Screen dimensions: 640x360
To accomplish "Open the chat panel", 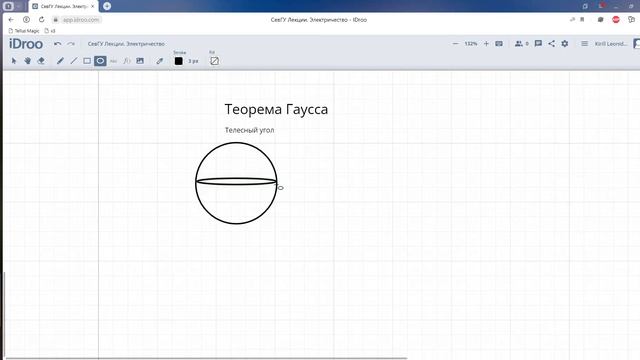I will coord(538,44).
